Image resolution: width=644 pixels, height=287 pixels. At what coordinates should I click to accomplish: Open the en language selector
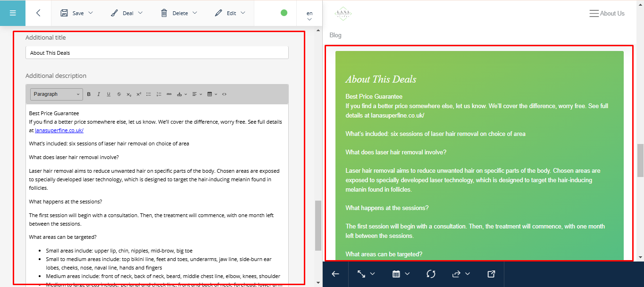(309, 16)
